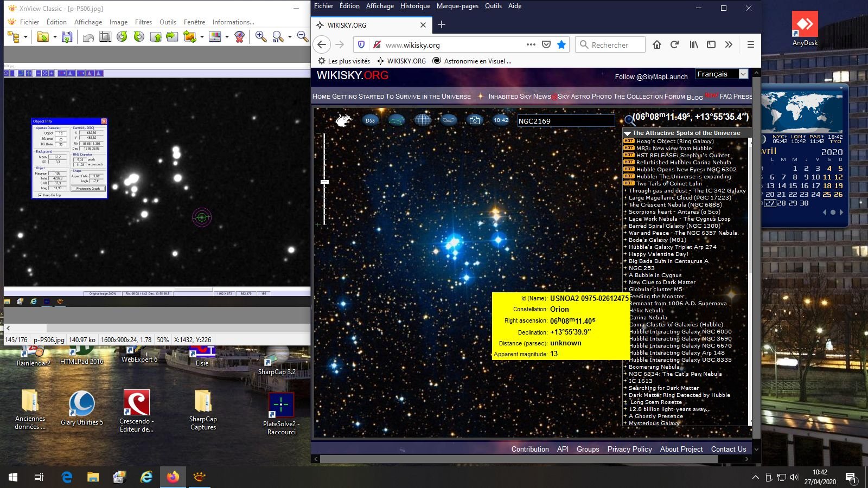Click the XnView convert image icon
The height and width of the screenshot is (488, 868).
pyautogui.click(x=190, y=37)
